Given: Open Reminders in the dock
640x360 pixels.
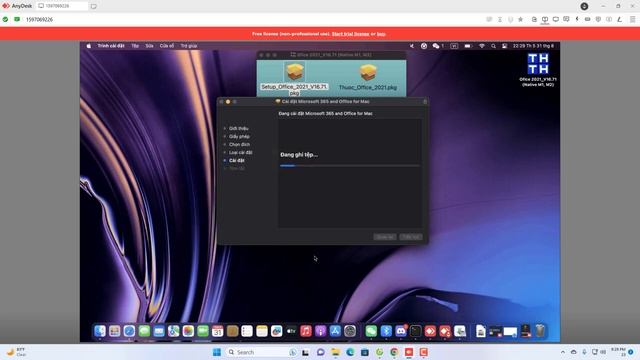Looking at the screenshot, I should pos(247,331).
